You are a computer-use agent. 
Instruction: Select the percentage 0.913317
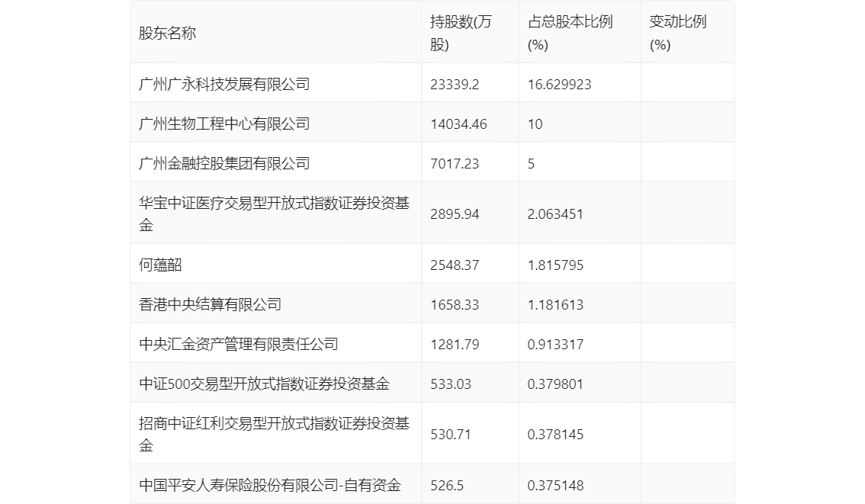click(555, 345)
